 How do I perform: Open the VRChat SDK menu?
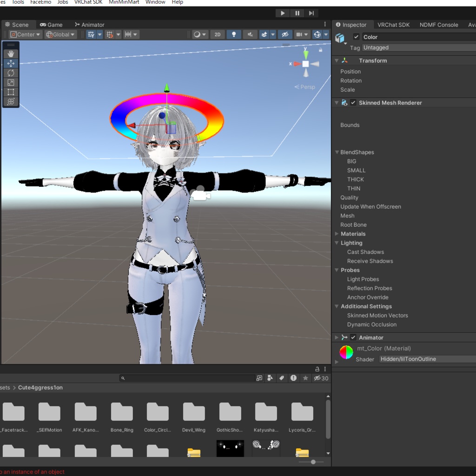(88, 2)
